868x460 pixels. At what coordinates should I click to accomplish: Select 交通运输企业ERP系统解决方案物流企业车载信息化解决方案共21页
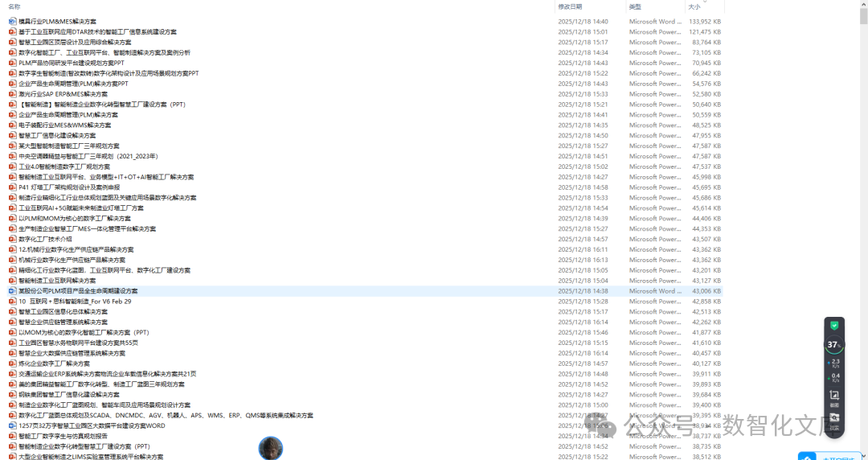click(x=108, y=374)
